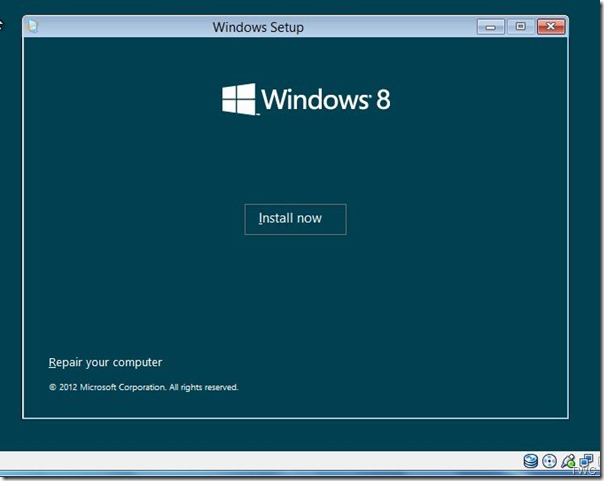The image size is (604, 481).
Task: Click the Windows Setup title bar icon
Action: (32, 26)
